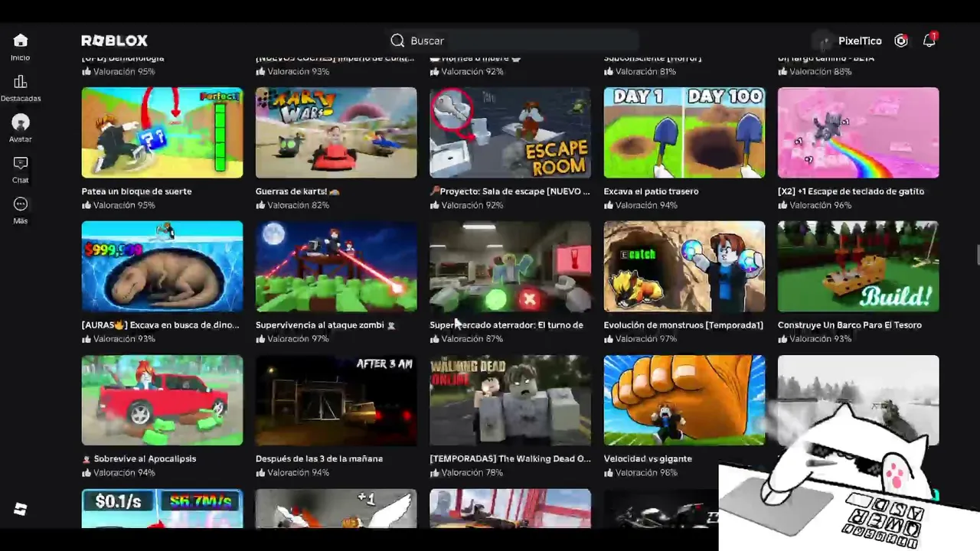Open the Guerras de karts thumbnail
This screenshot has width=980, height=551.
click(x=336, y=132)
